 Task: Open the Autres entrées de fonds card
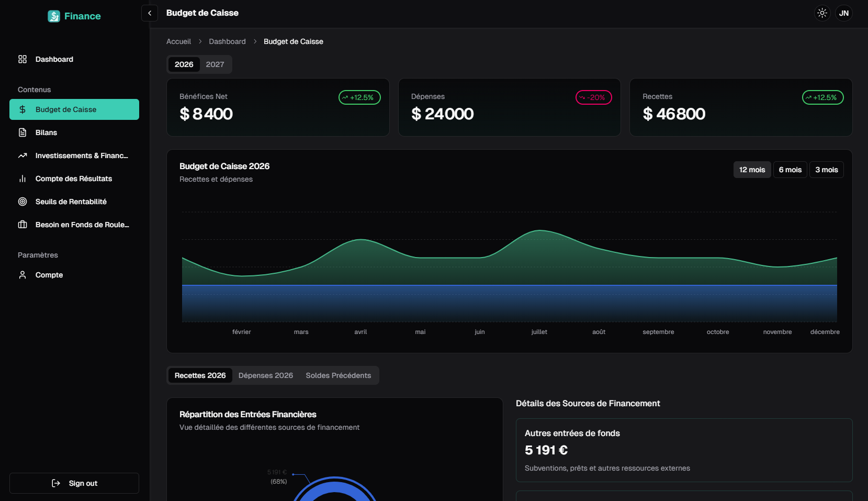(x=684, y=450)
